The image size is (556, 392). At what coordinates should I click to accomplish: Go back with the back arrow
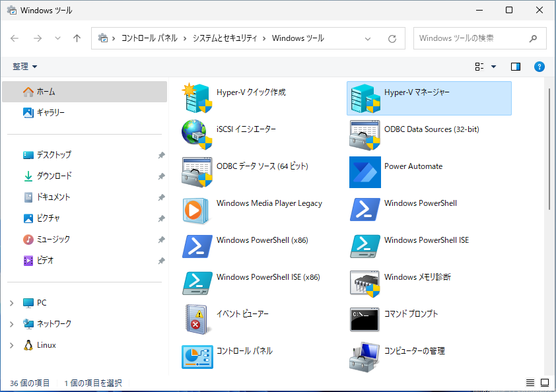(15, 38)
